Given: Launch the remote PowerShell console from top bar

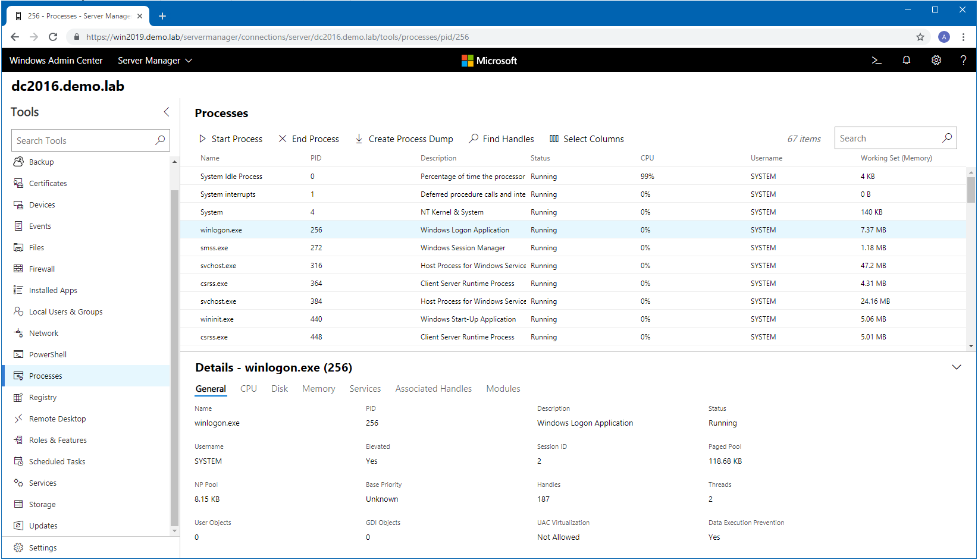Looking at the screenshot, I should 876,60.
